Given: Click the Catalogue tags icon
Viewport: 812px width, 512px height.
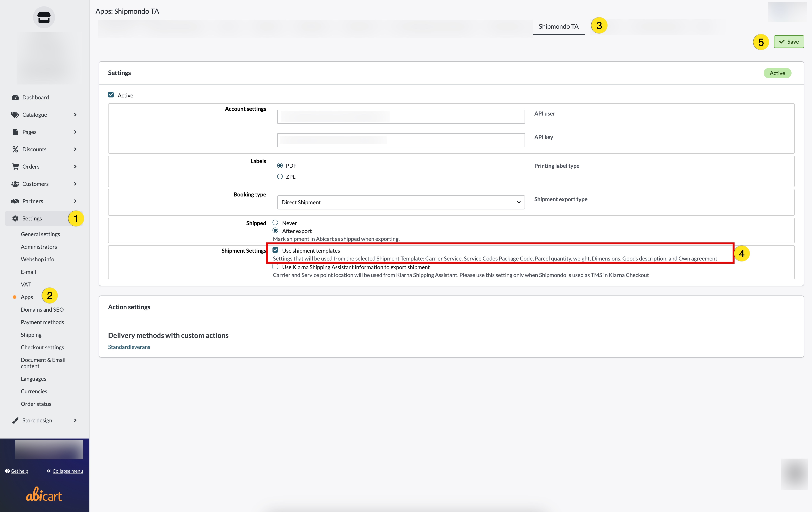Looking at the screenshot, I should click(15, 115).
